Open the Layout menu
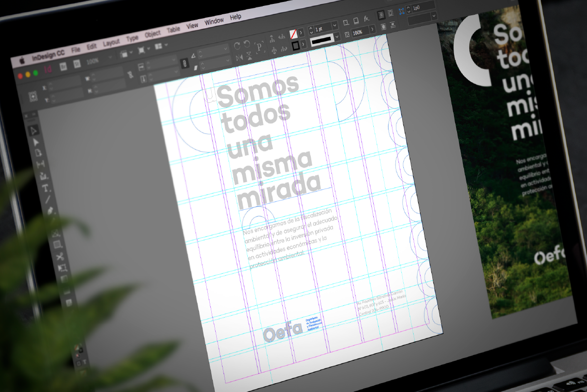This screenshot has height=392, width=587. 111,42
